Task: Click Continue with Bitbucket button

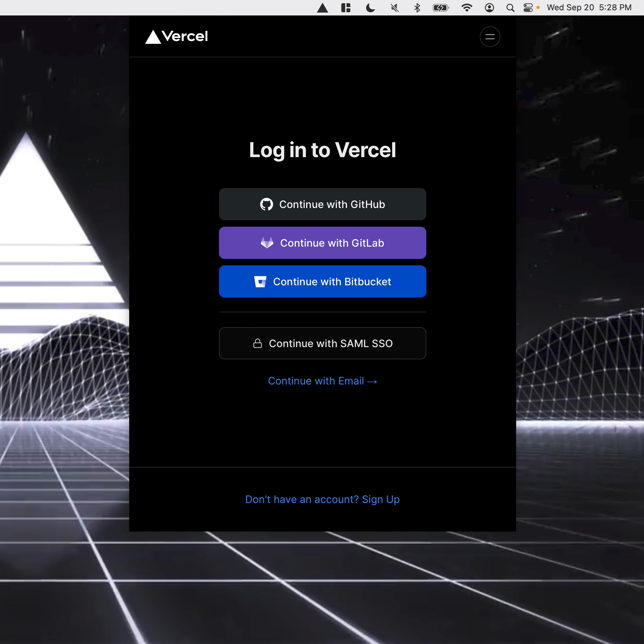Action: tap(322, 281)
